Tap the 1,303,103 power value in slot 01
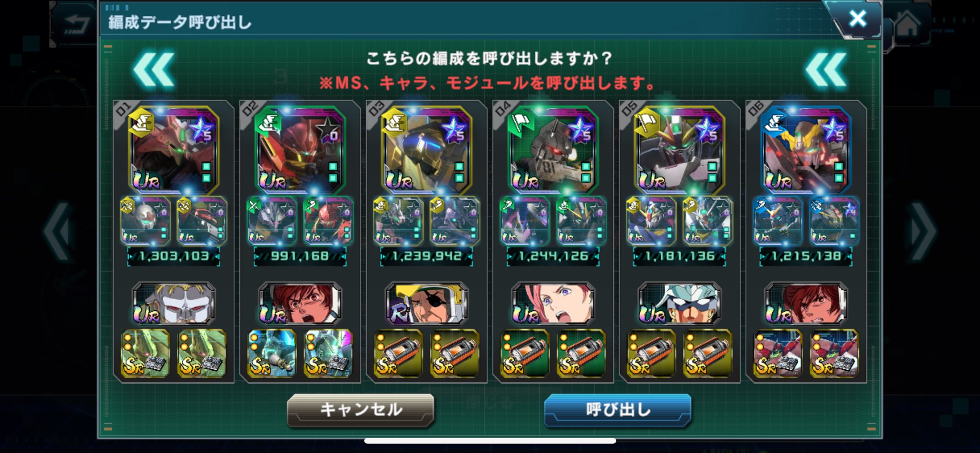The image size is (980, 453). coord(174,256)
